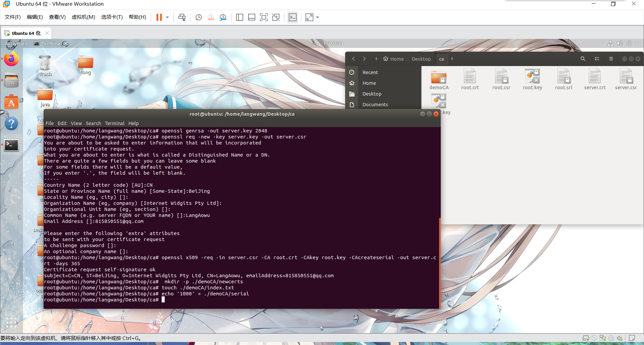Open the terminal File menu

[50, 123]
